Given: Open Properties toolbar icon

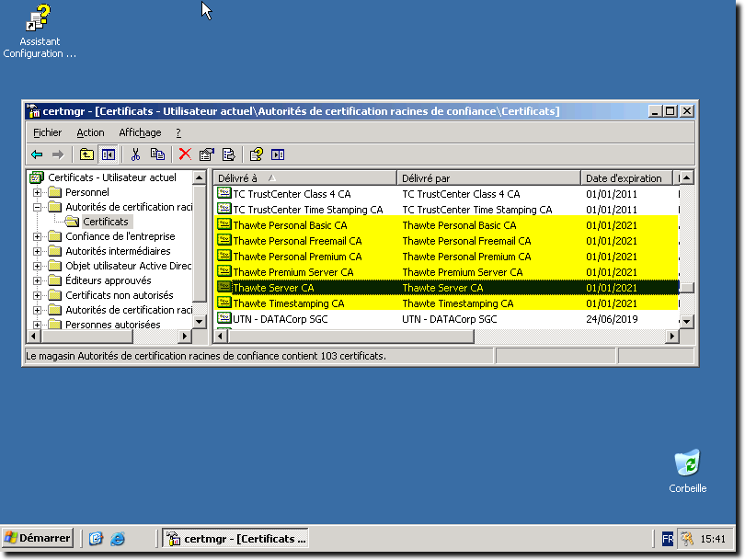Looking at the screenshot, I should tap(207, 154).
